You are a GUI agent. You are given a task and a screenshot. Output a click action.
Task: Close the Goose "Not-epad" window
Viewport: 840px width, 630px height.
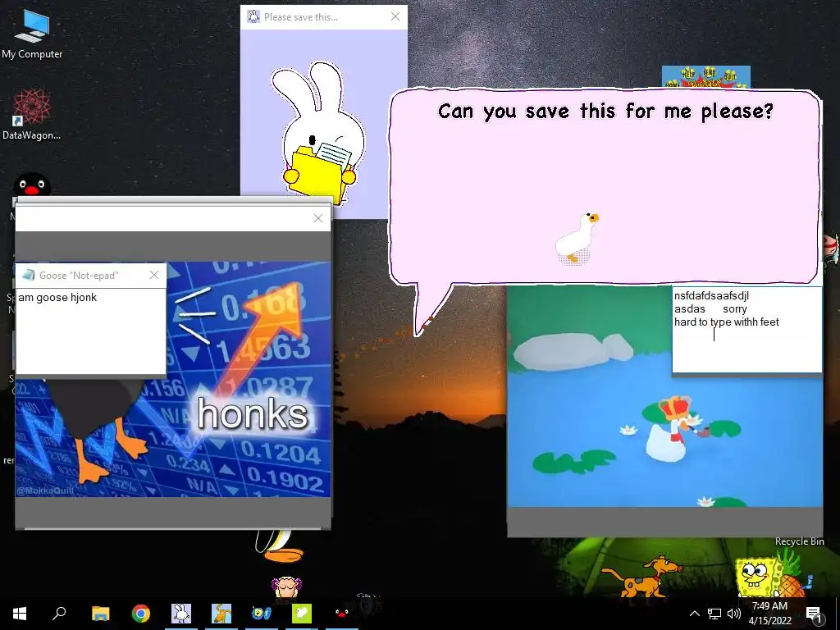point(154,275)
